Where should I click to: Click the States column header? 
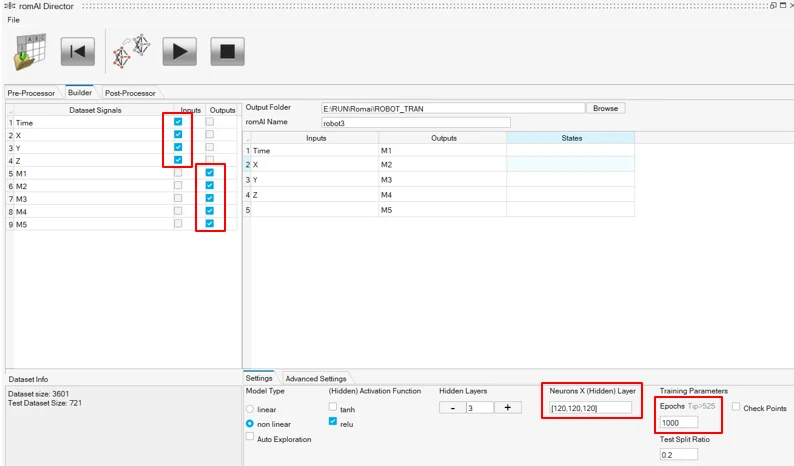pyautogui.click(x=570, y=138)
